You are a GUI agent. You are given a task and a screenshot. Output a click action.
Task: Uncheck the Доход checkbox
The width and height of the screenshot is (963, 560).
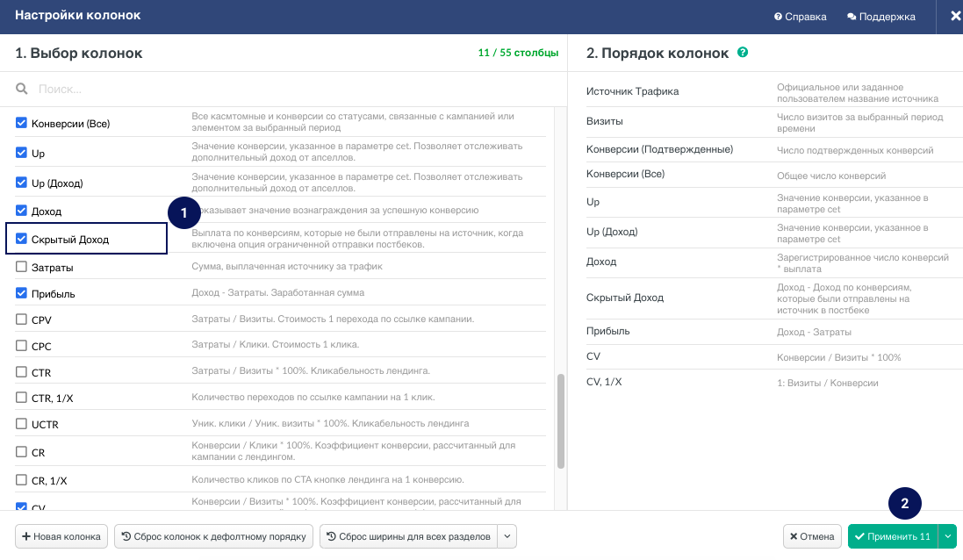pyautogui.click(x=21, y=211)
